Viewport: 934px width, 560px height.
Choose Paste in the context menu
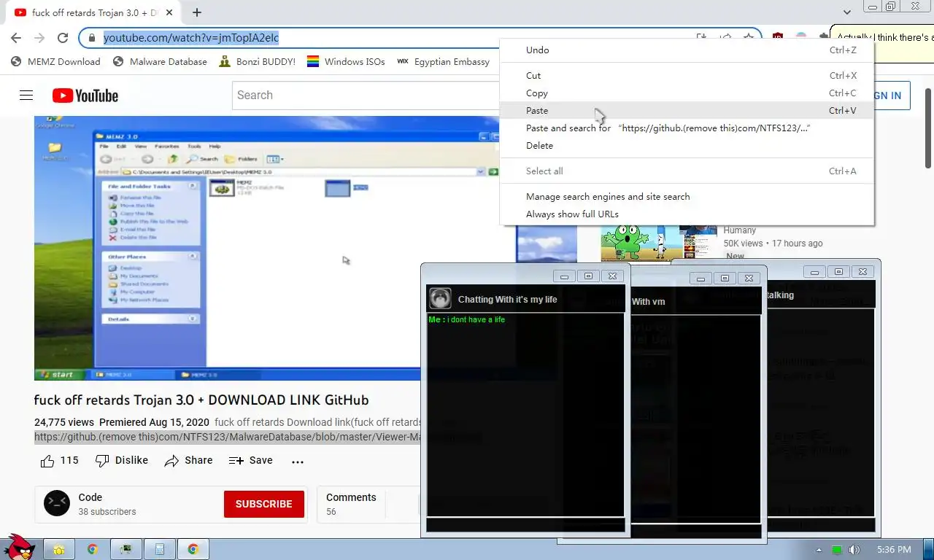tap(687, 111)
